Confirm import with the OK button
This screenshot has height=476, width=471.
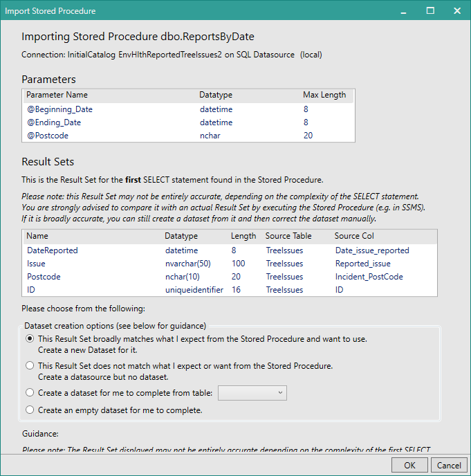(x=409, y=466)
